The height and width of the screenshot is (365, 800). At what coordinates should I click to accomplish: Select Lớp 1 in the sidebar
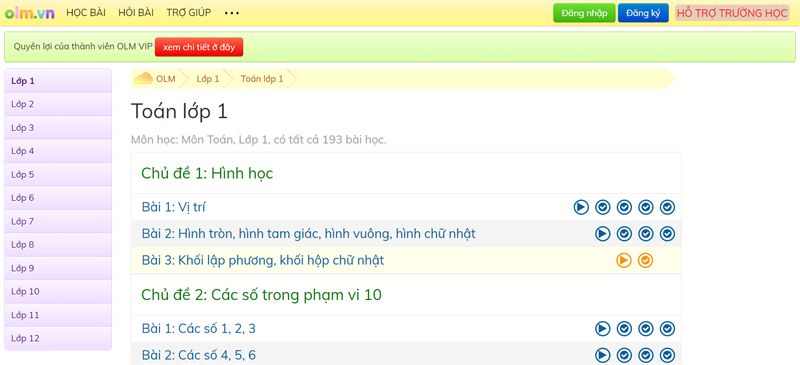pos(58,81)
